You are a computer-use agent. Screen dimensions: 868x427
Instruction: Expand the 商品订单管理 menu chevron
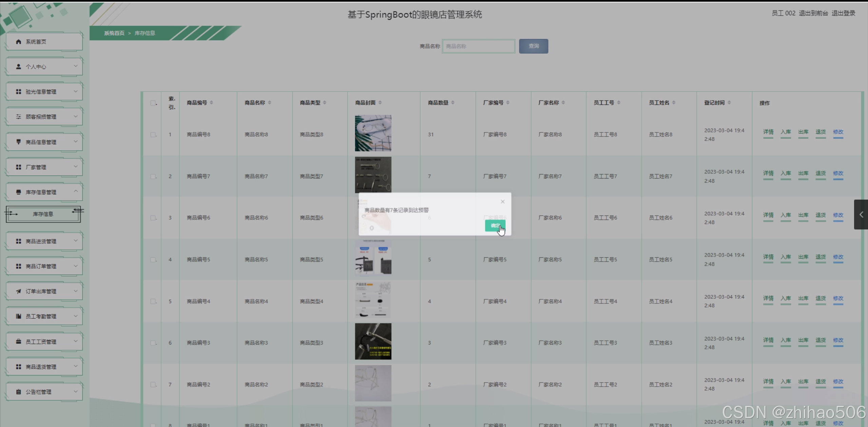[x=76, y=266]
